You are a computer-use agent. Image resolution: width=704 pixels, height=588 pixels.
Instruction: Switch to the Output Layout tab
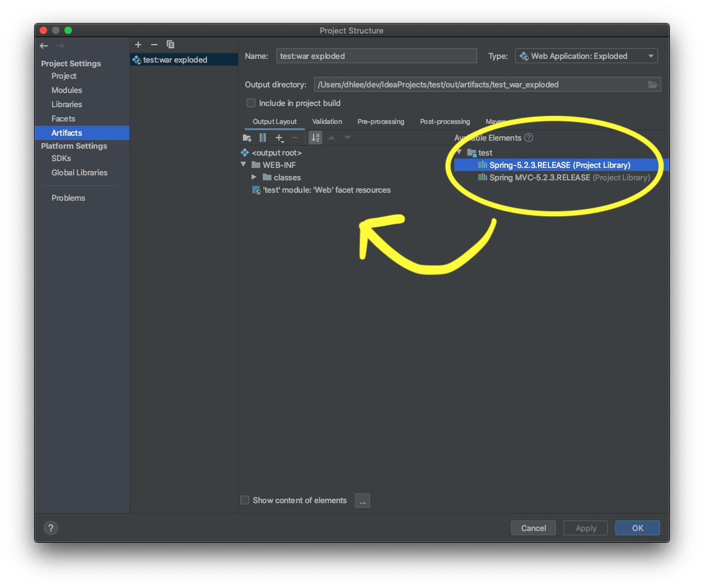[x=275, y=121]
